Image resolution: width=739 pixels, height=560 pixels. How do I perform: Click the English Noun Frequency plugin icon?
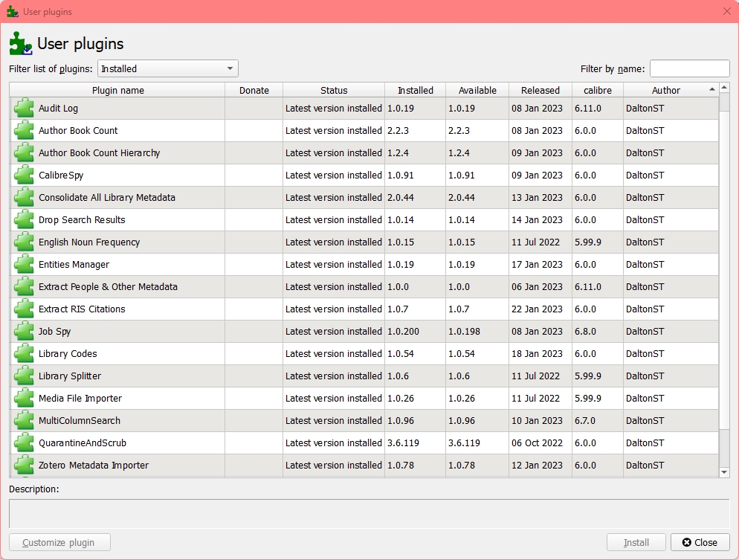click(24, 242)
